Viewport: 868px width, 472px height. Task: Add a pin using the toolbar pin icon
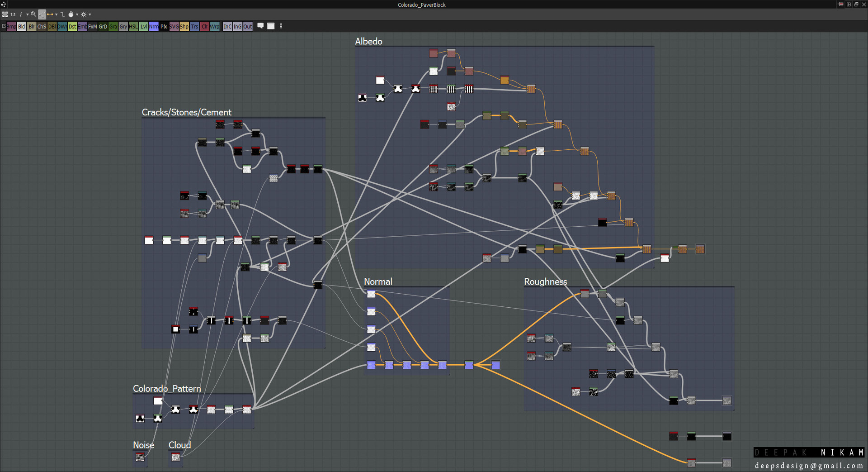[281, 26]
